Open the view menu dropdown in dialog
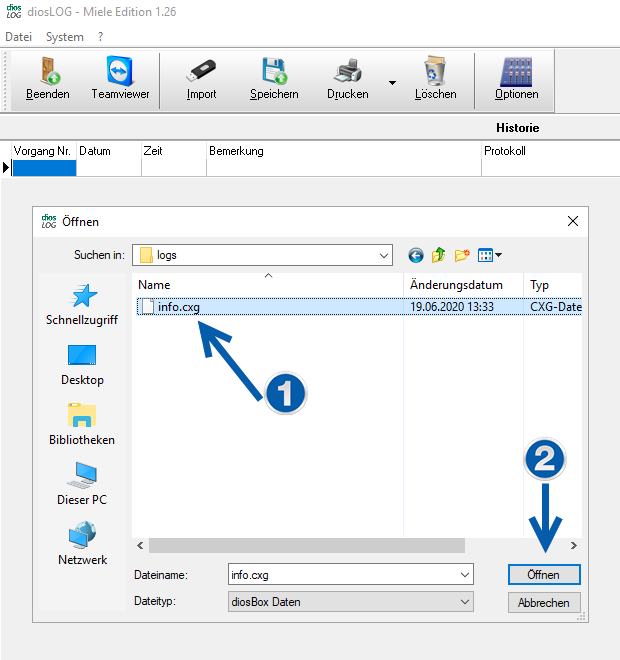This screenshot has height=660, width=620. click(x=490, y=255)
